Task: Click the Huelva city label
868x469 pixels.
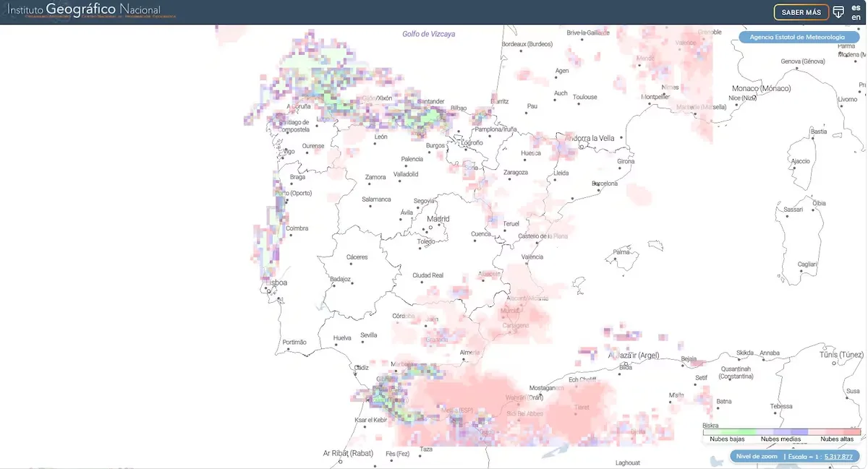Action: point(342,338)
